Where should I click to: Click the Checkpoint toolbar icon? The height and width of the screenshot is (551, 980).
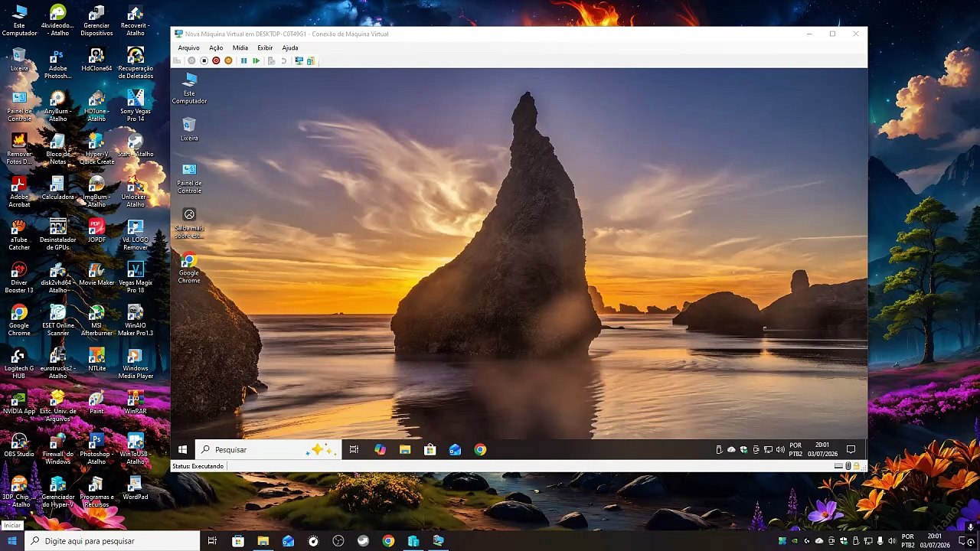coord(271,60)
